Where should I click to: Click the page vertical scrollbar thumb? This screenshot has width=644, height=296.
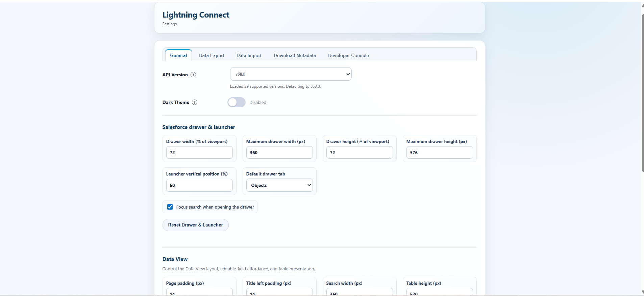643,93
